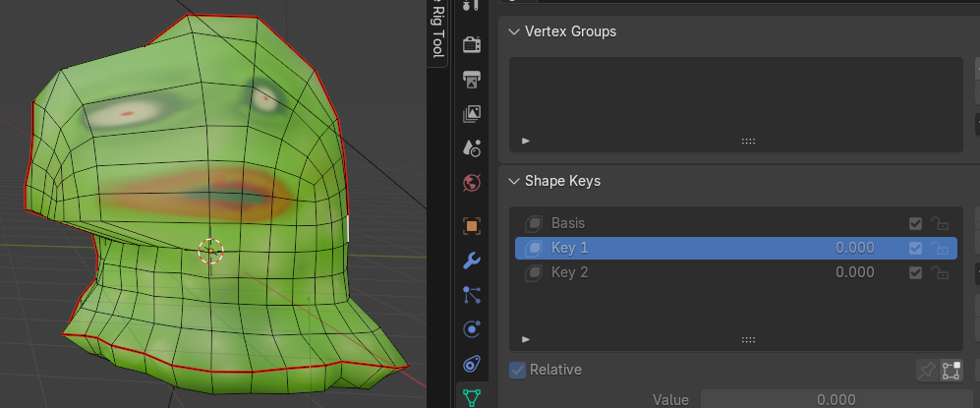This screenshot has width=980, height=408.
Task: Toggle the lock icon on Key 2 row
Action: [940, 272]
